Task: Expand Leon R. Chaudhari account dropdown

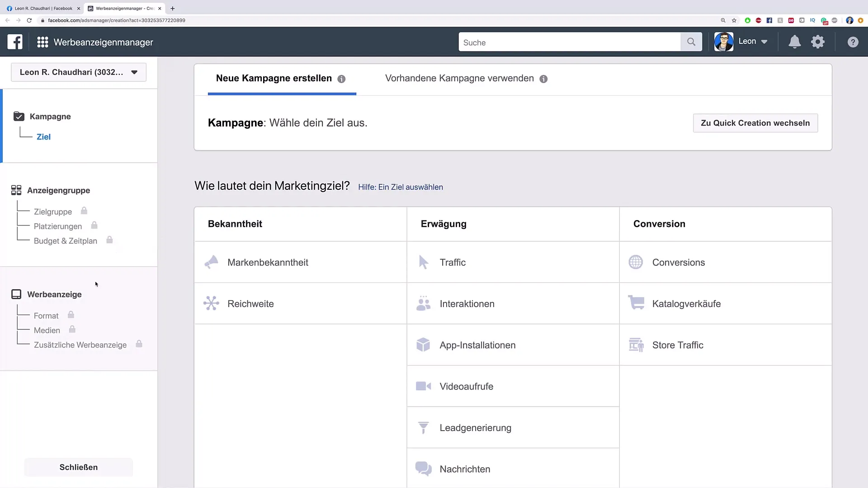Action: tap(134, 71)
